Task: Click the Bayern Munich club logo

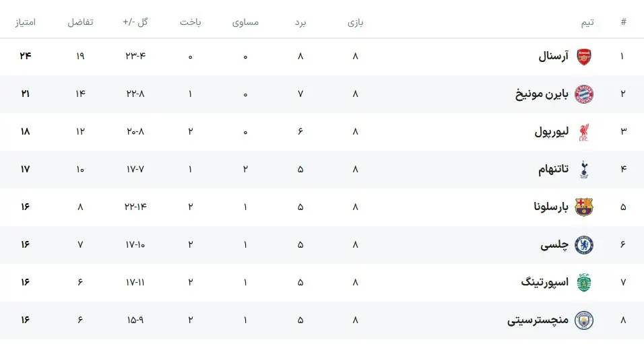Action: 584,94
